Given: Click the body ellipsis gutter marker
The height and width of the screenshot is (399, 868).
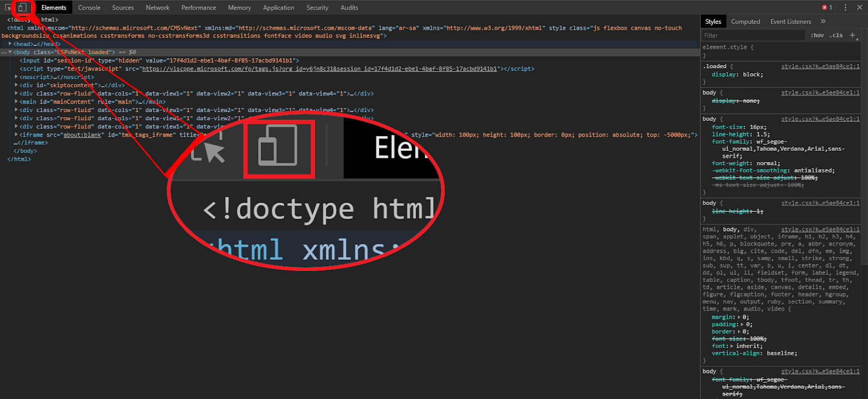Looking at the screenshot, I should (4, 52).
